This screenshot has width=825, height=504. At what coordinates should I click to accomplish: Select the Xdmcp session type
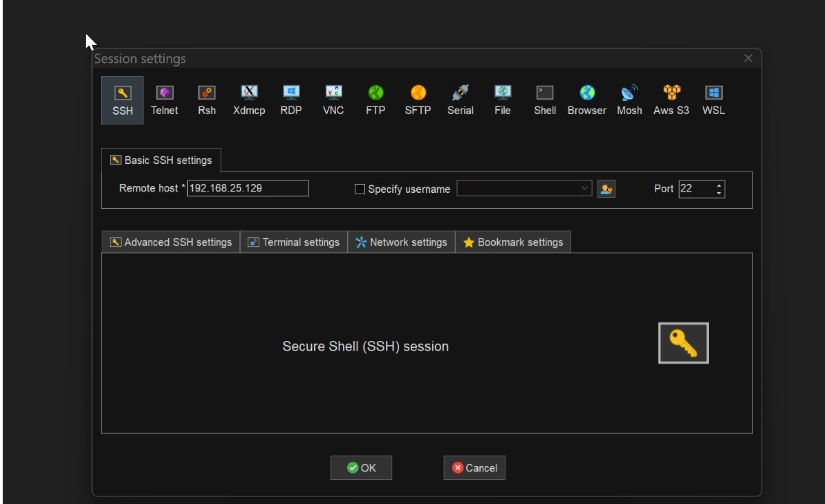(249, 100)
